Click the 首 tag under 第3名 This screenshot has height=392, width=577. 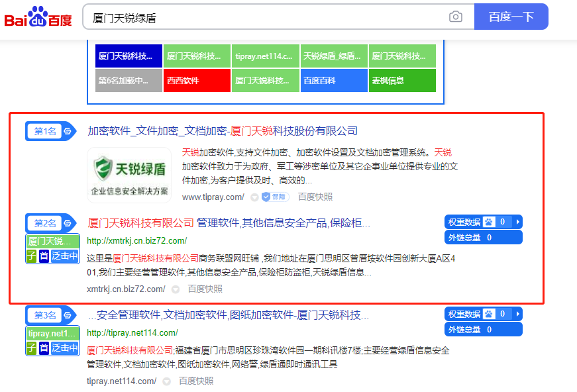44,348
